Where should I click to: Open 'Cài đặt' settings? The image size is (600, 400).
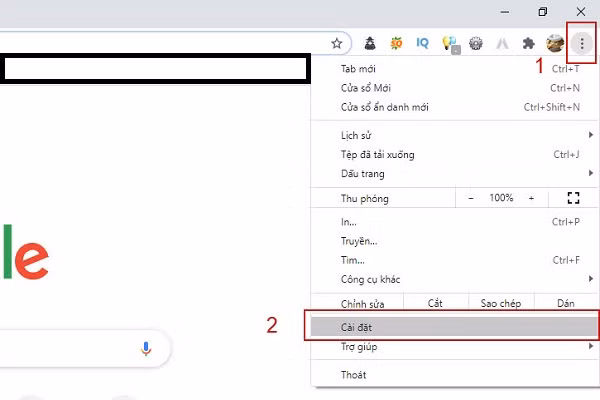pos(454,327)
